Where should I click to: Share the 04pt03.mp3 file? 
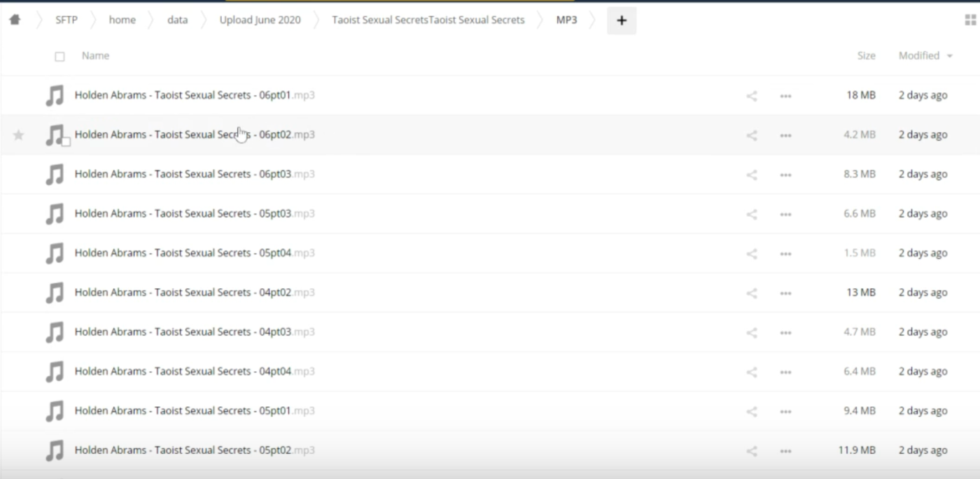pyautogui.click(x=752, y=333)
